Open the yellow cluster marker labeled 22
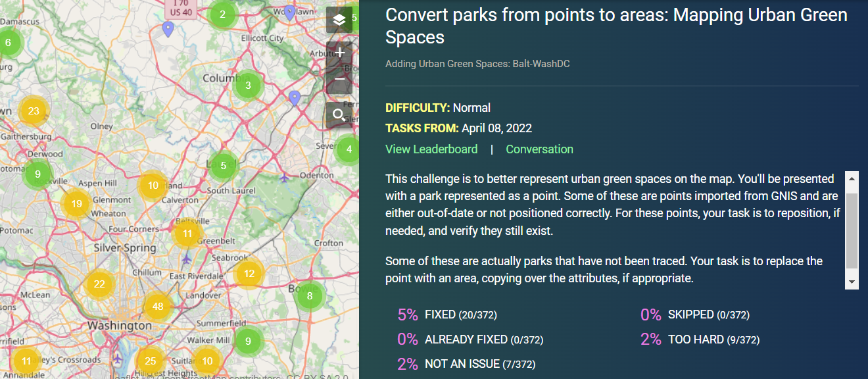The width and height of the screenshot is (868, 379). point(99,284)
